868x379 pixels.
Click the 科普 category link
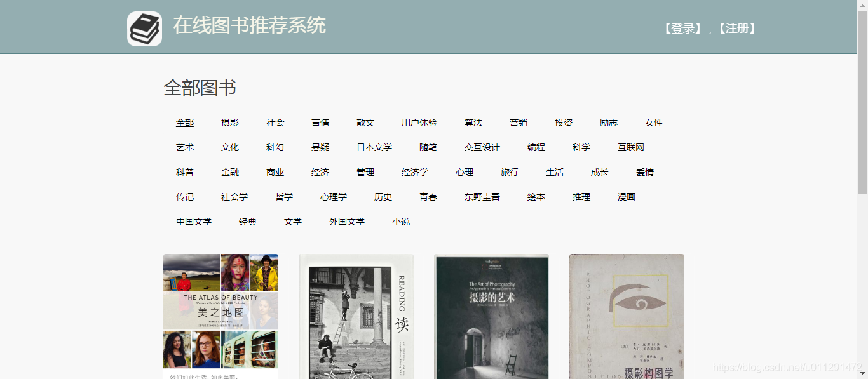coord(185,172)
